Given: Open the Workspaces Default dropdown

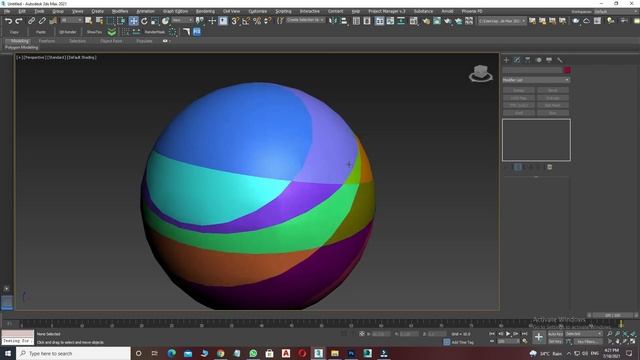Looking at the screenshot, I should pyautogui.click(x=615, y=11).
